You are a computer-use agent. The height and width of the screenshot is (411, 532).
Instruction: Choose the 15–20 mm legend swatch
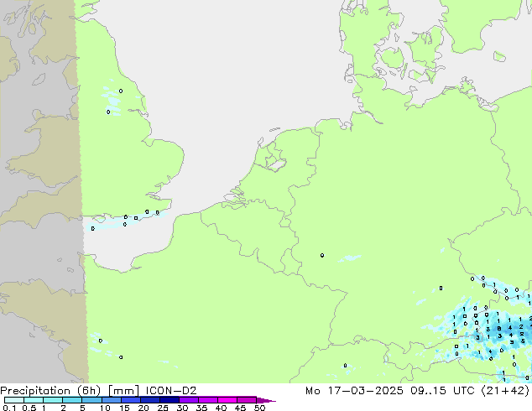[130, 400]
